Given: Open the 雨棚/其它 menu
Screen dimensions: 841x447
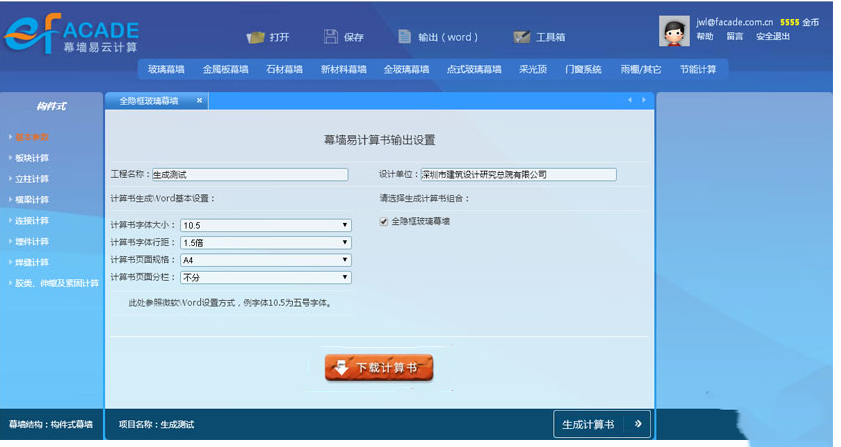Looking at the screenshot, I should 640,69.
